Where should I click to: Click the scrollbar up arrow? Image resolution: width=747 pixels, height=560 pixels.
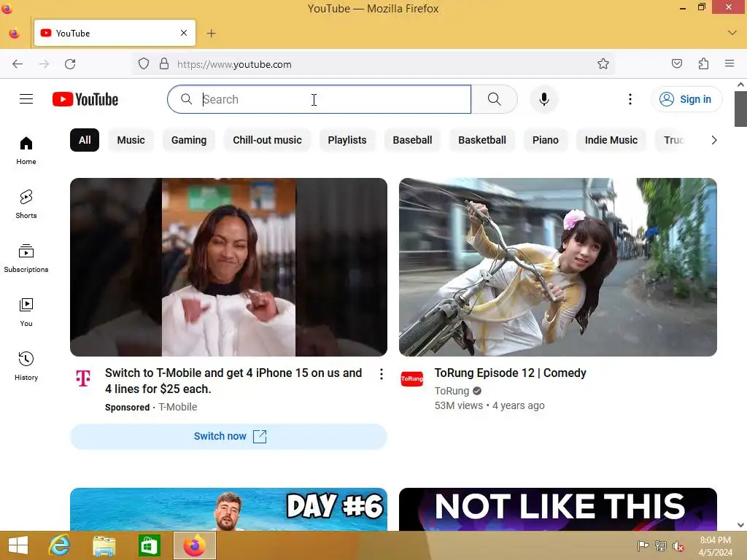click(740, 85)
